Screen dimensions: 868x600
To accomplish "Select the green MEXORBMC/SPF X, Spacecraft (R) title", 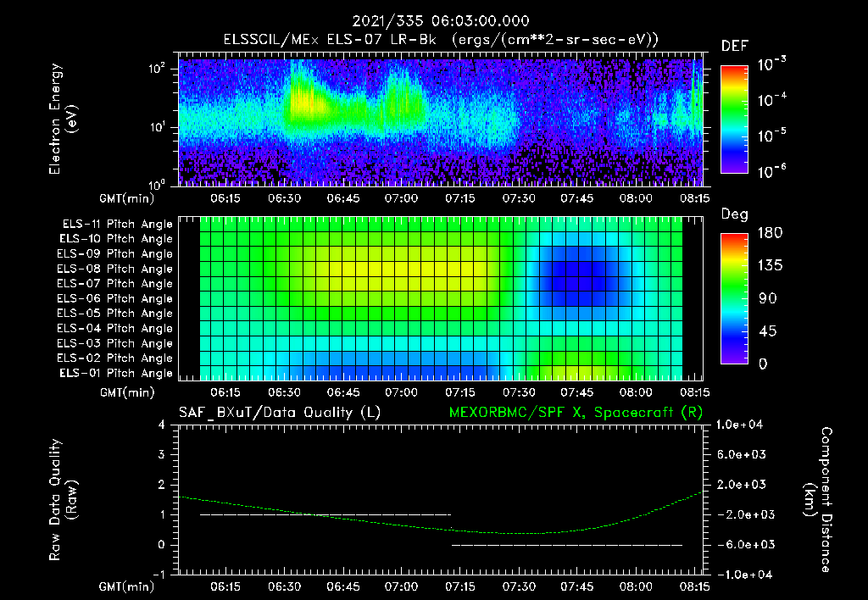I will 576,413.
